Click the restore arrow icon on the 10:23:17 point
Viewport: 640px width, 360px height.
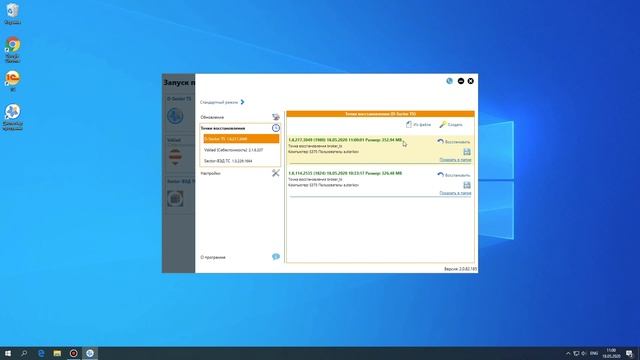click(440, 175)
